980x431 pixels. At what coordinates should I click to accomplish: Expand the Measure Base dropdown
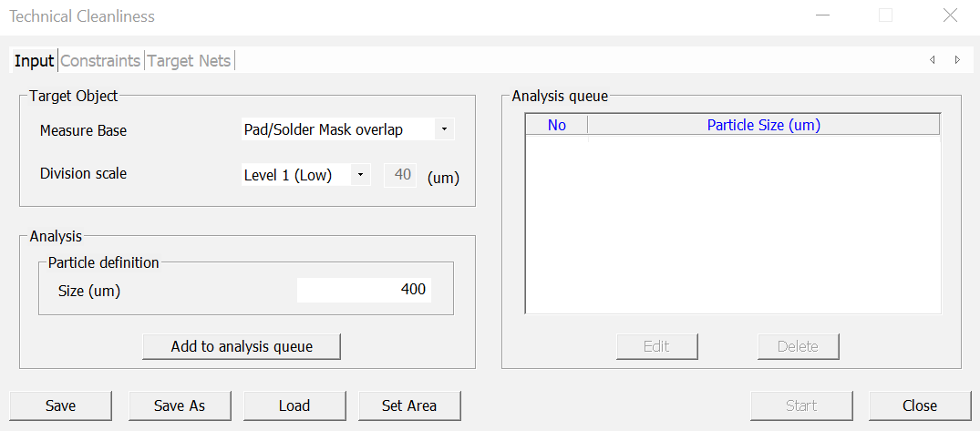pos(443,129)
